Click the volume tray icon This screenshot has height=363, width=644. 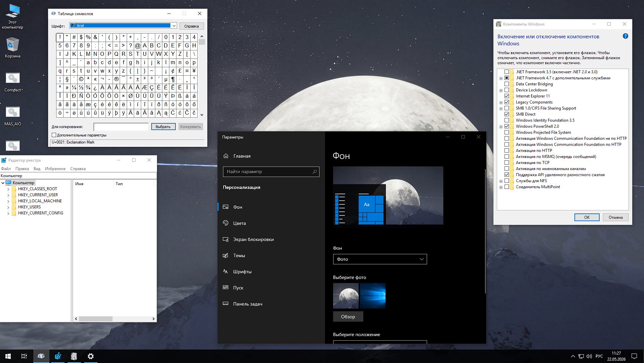click(x=589, y=356)
